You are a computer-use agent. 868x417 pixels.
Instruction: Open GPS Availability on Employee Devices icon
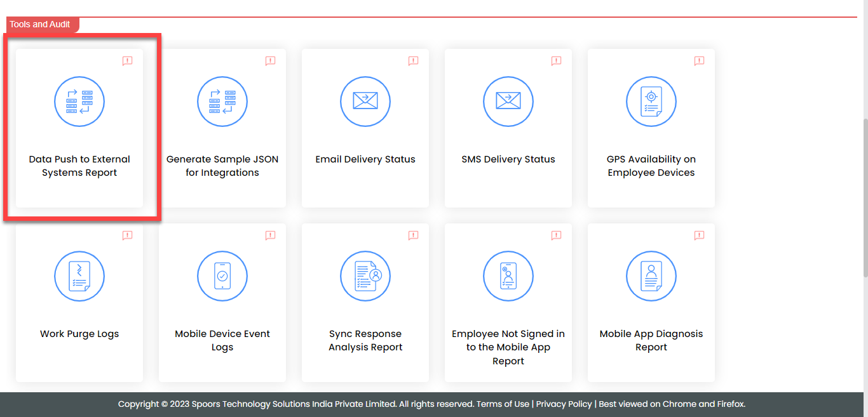pyautogui.click(x=651, y=102)
